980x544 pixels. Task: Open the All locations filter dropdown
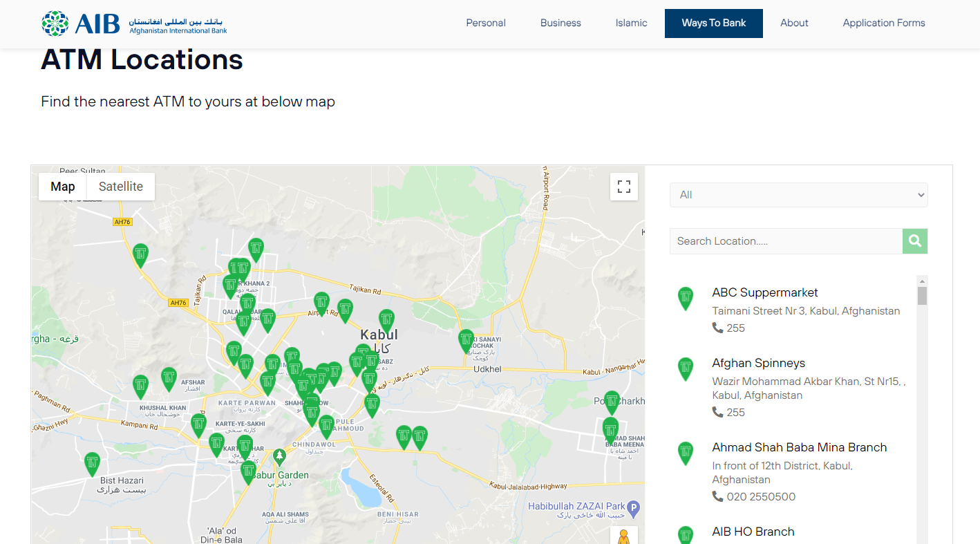pyautogui.click(x=798, y=195)
